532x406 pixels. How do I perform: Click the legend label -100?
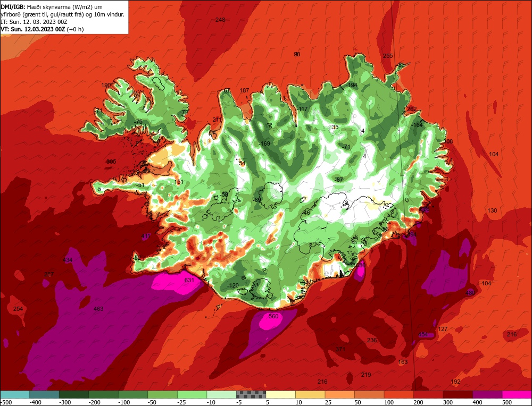point(124,402)
